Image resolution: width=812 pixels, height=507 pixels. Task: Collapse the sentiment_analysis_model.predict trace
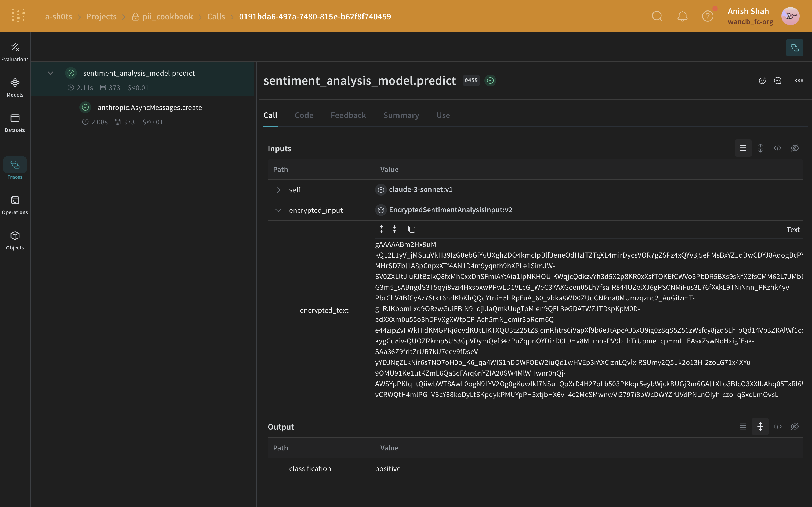click(x=51, y=73)
